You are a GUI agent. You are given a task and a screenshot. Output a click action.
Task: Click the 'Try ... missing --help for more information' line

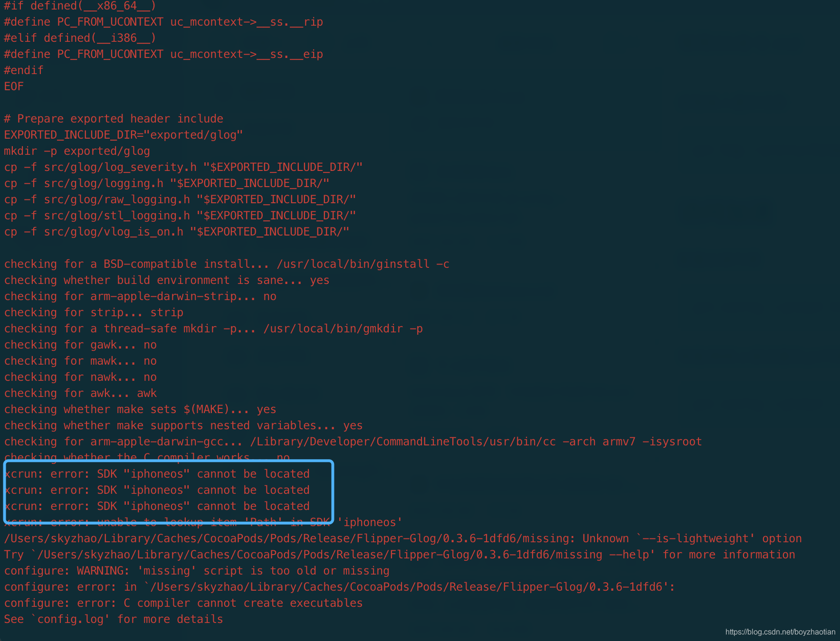400,555
